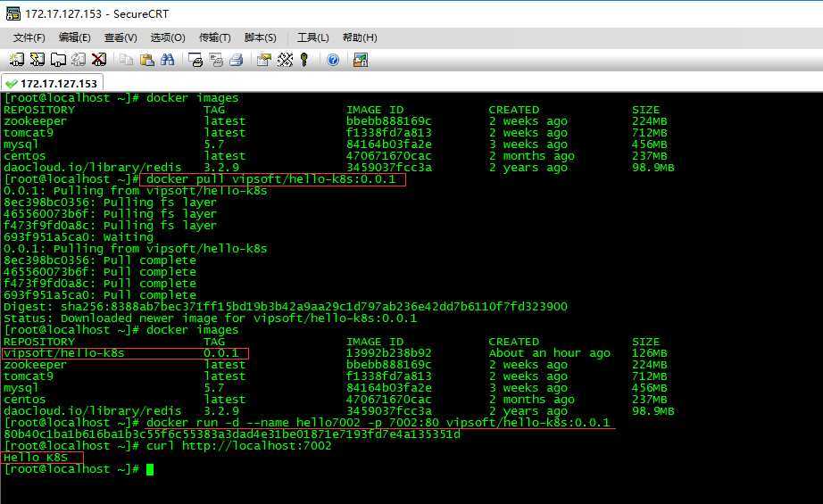Click the container ID starting '80b40c1ba1b6'
This screenshot has width=823, height=504.
tap(232, 434)
